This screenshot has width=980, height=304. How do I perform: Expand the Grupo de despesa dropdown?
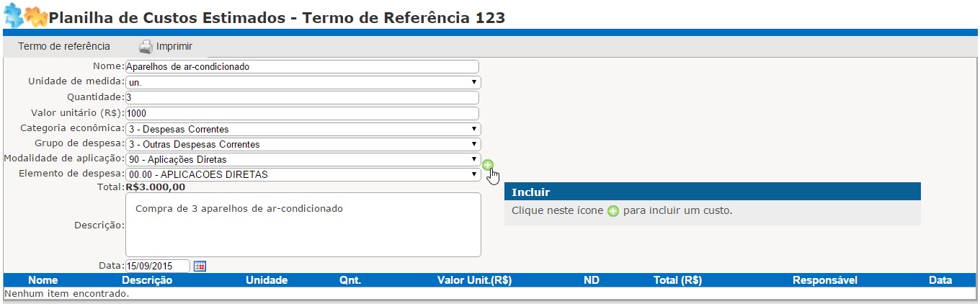click(303, 144)
